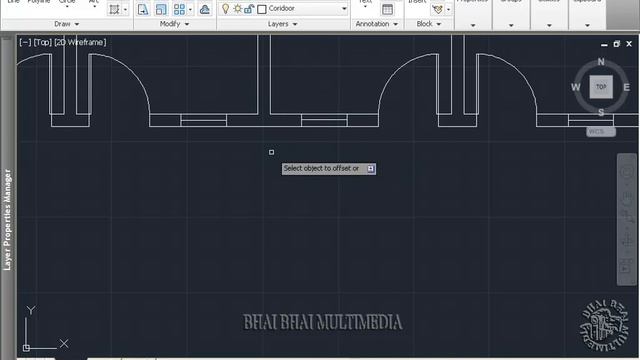Click the block editor icon in Block panel

(x=437, y=9)
